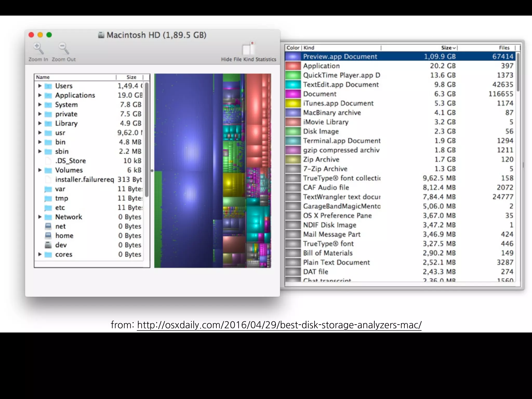Screen dimensions: 532x399
Task: Select the Disk Image row
Action: click(400, 131)
